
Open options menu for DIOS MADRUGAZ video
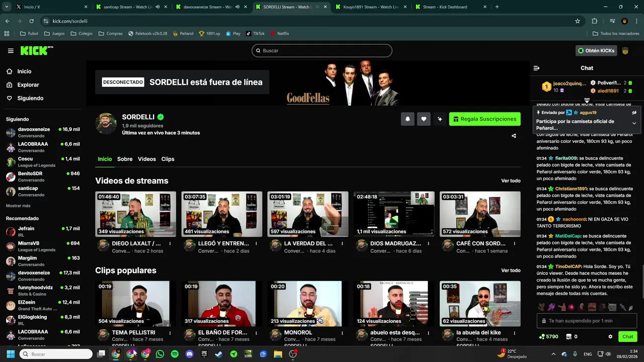(x=428, y=243)
